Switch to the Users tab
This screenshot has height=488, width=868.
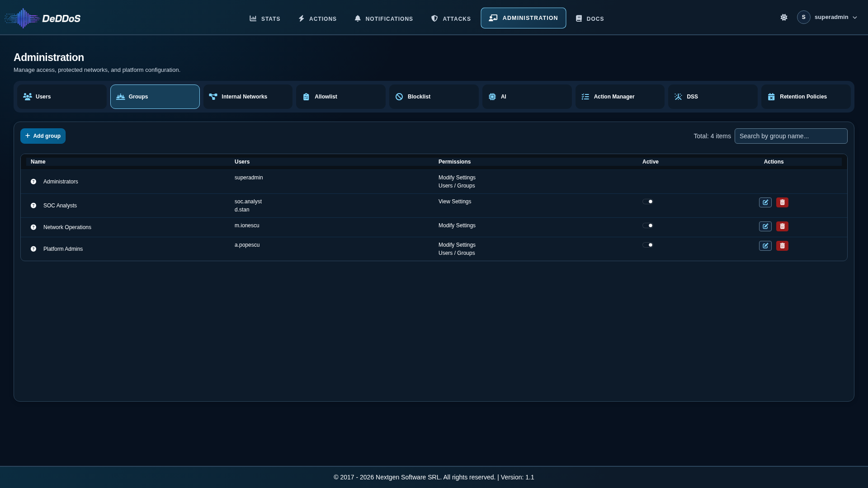[62, 97]
